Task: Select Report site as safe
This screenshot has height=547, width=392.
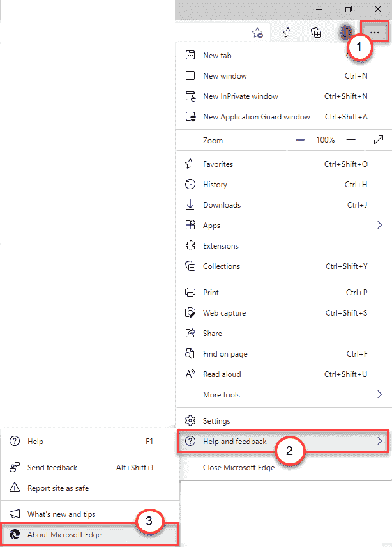Action: click(58, 488)
